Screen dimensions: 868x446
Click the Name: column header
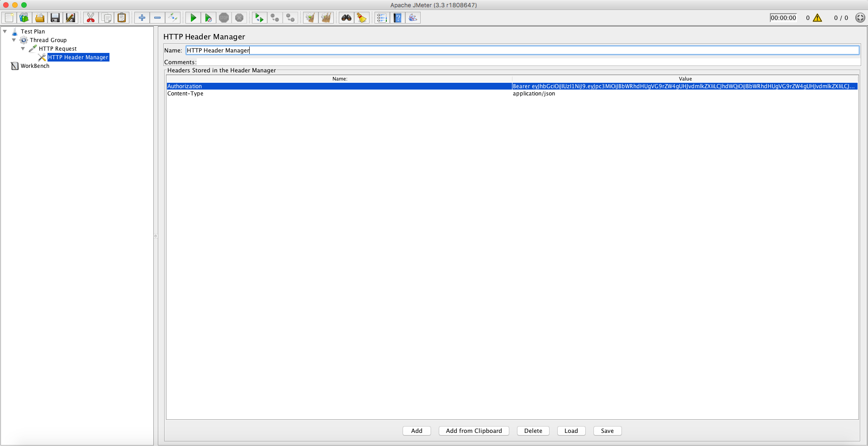tap(339, 79)
